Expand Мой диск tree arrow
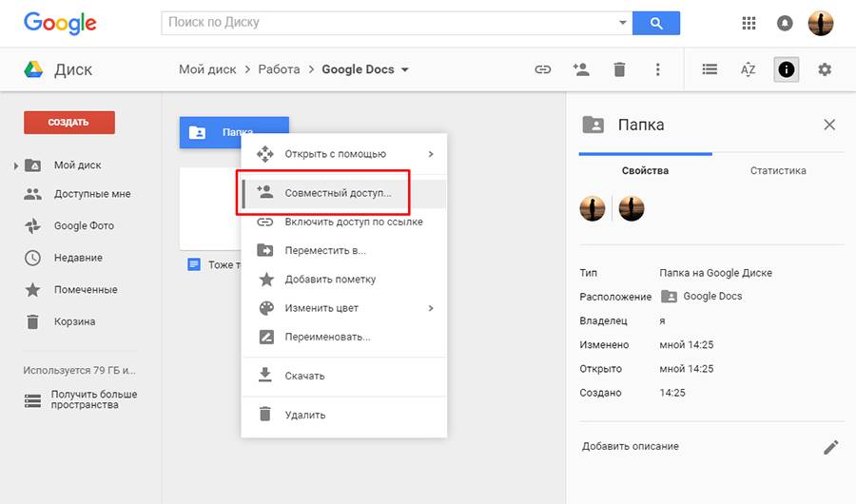The image size is (856, 504). tap(16, 165)
